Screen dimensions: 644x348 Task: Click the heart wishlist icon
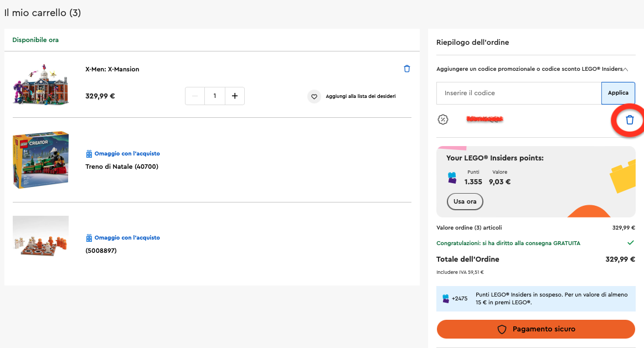pyautogui.click(x=314, y=96)
